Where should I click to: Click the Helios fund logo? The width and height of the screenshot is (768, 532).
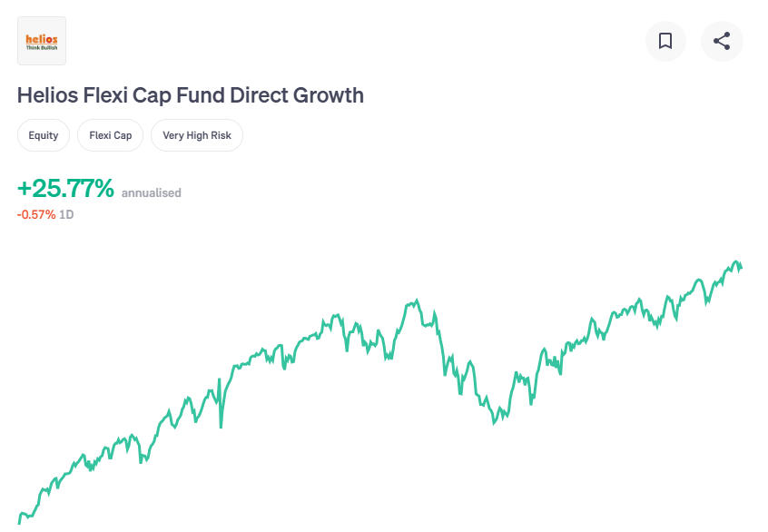coord(42,41)
